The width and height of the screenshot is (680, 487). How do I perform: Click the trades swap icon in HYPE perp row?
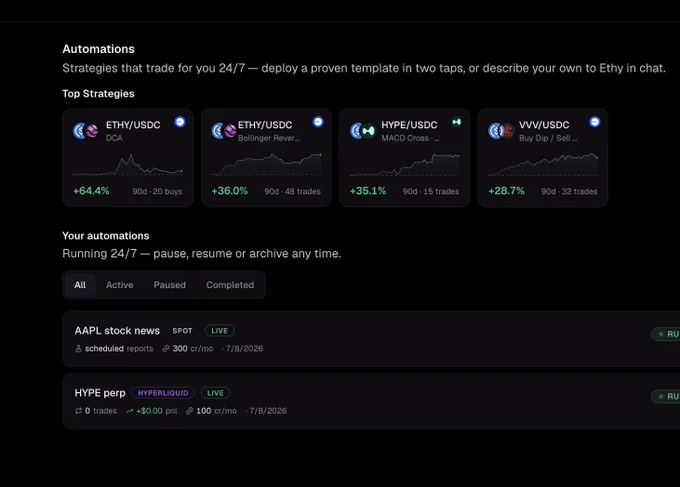(x=78, y=411)
